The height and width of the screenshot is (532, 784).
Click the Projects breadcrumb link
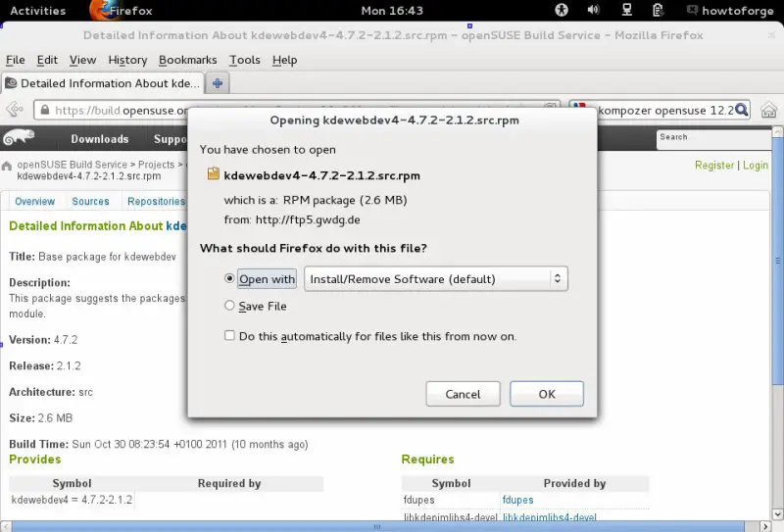(x=157, y=165)
